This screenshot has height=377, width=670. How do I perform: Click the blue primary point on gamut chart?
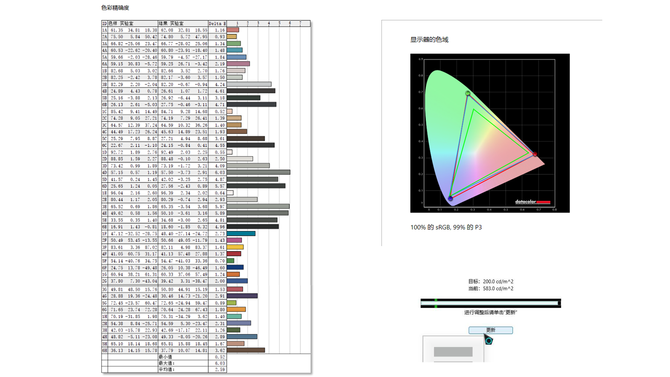coord(450,198)
